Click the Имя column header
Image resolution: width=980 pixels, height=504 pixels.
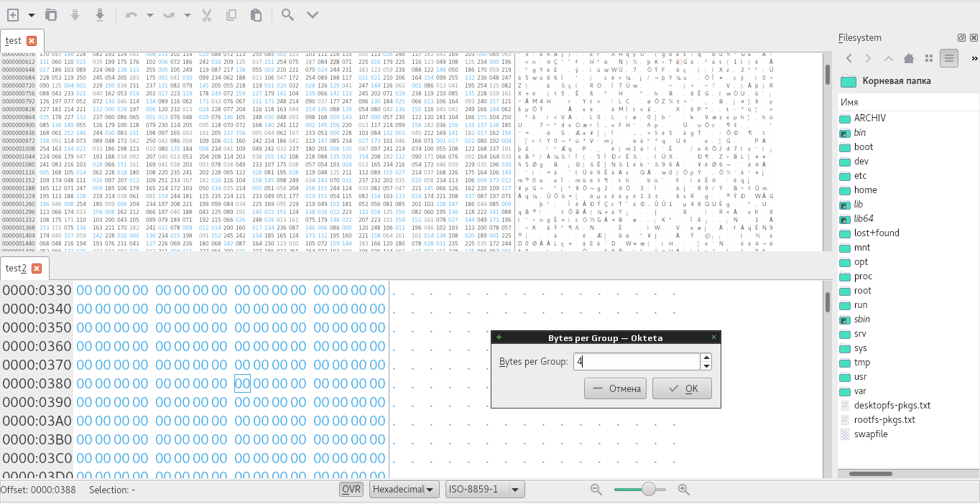[909, 103]
